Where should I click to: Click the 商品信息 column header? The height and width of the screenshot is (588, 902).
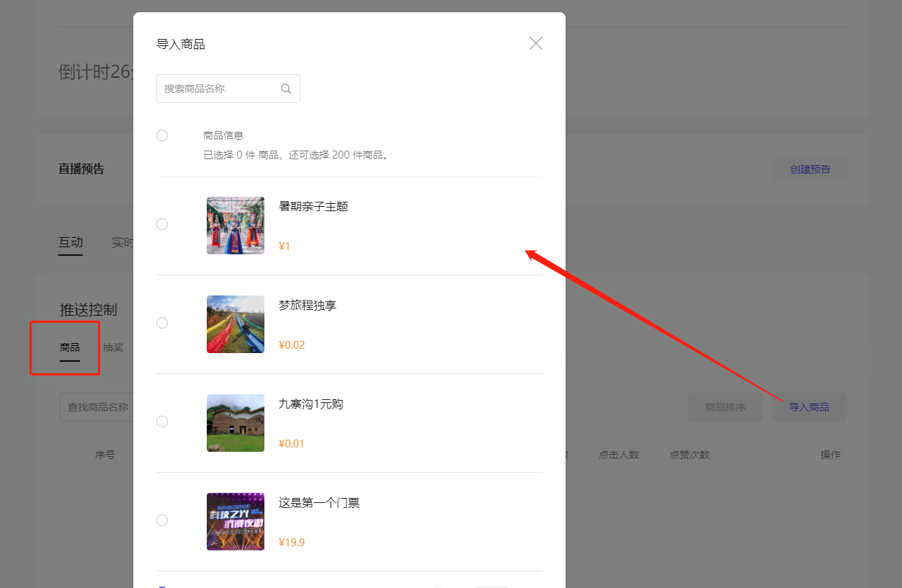pos(223,135)
